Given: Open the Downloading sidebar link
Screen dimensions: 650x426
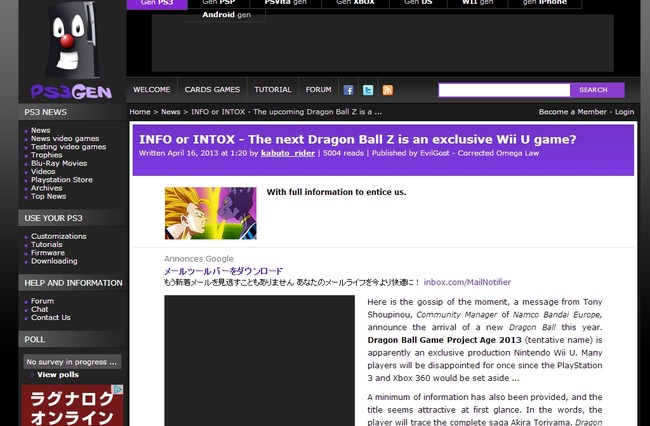Looking at the screenshot, I should [x=54, y=261].
